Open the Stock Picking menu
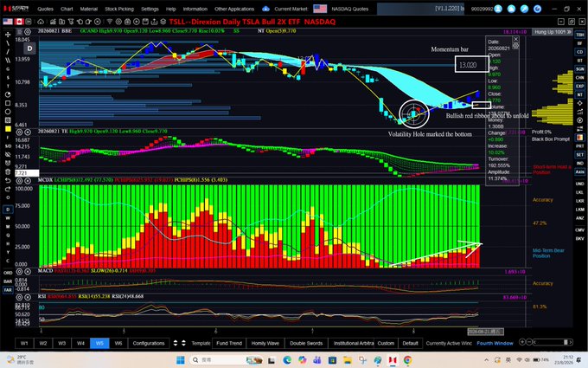The image size is (588, 368). pos(119,9)
